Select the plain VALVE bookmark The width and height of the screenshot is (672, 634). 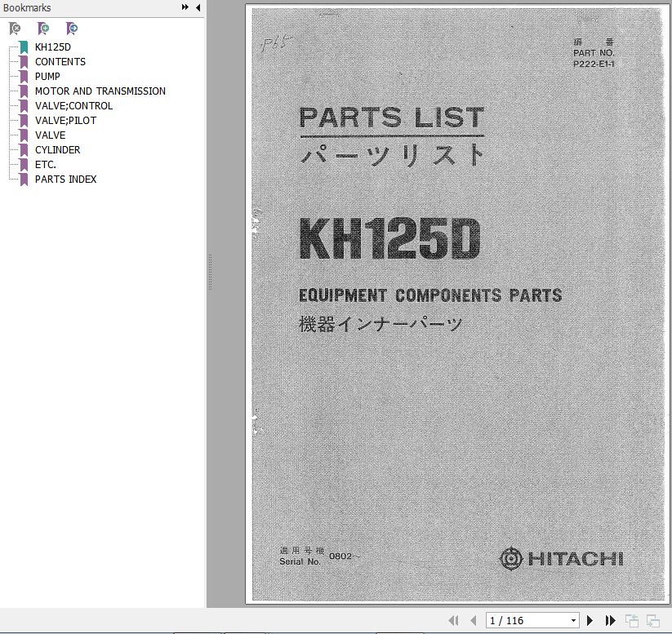point(50,135)
